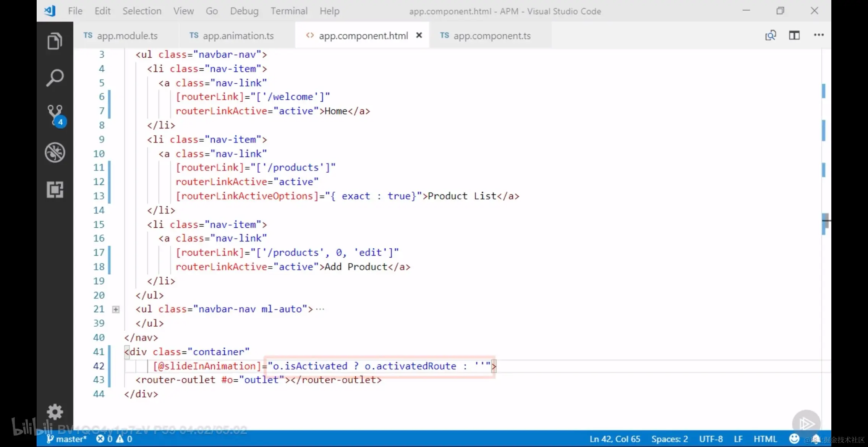
Task: Click "</div>" closing tag on line 44
Action: click(141, 394)
